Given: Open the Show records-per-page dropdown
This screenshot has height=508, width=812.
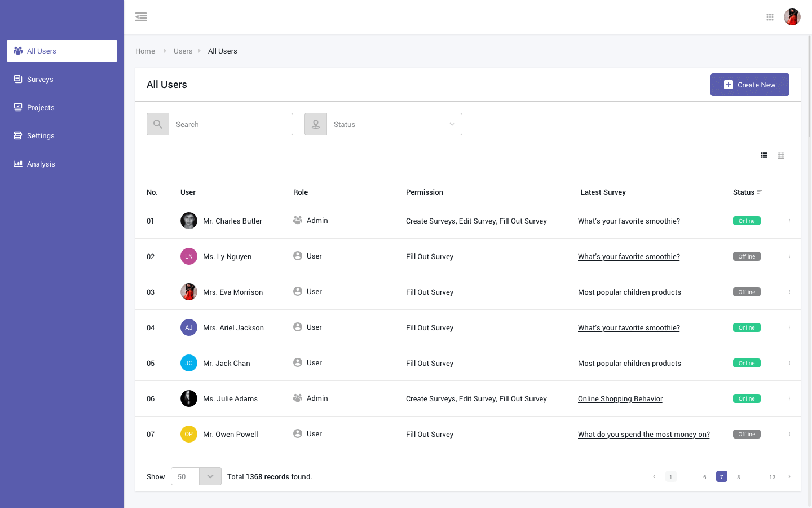Looking at the screenshot, I should pos(210,476).
